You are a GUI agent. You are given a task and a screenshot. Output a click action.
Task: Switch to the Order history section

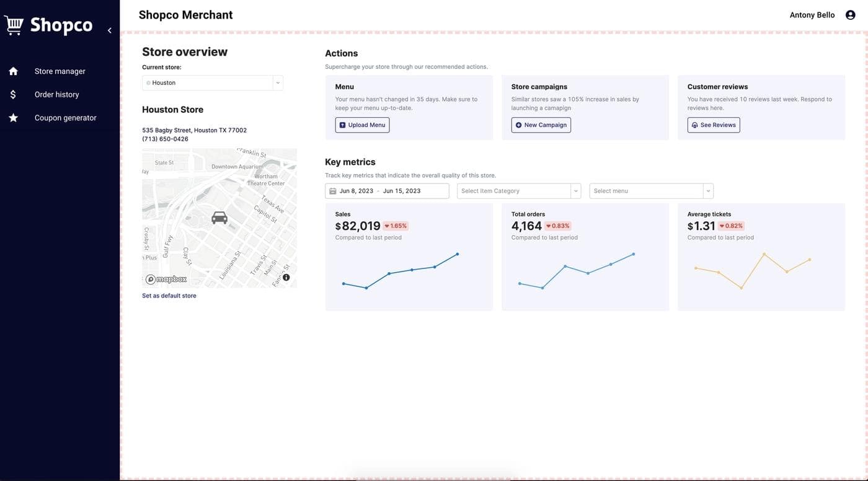click(57, 94)
